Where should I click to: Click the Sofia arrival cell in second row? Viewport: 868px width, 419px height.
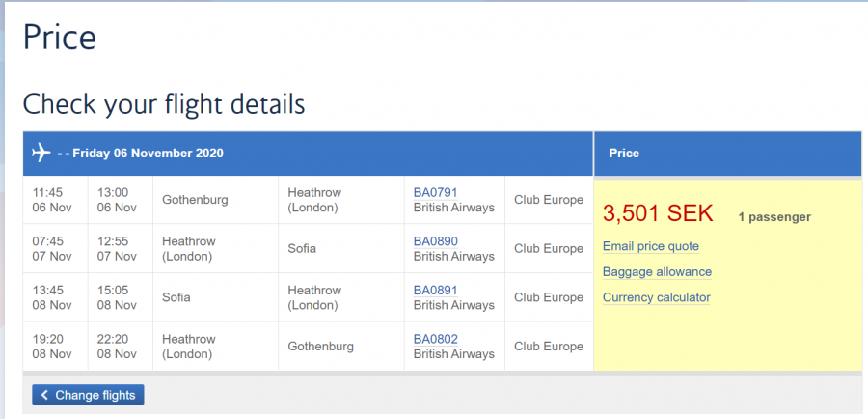[x=302, y=248]
